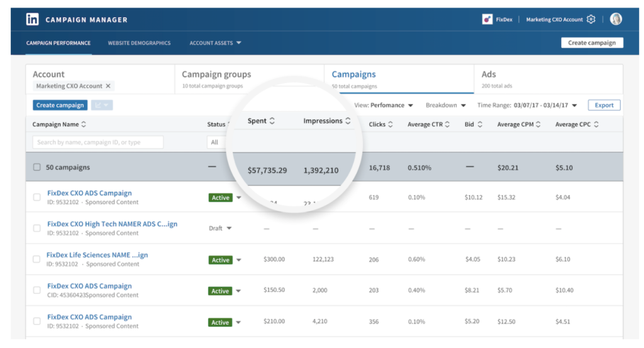Sort by Average CPC arrows
Screen dimensions: 644x348
pos(596,124)
